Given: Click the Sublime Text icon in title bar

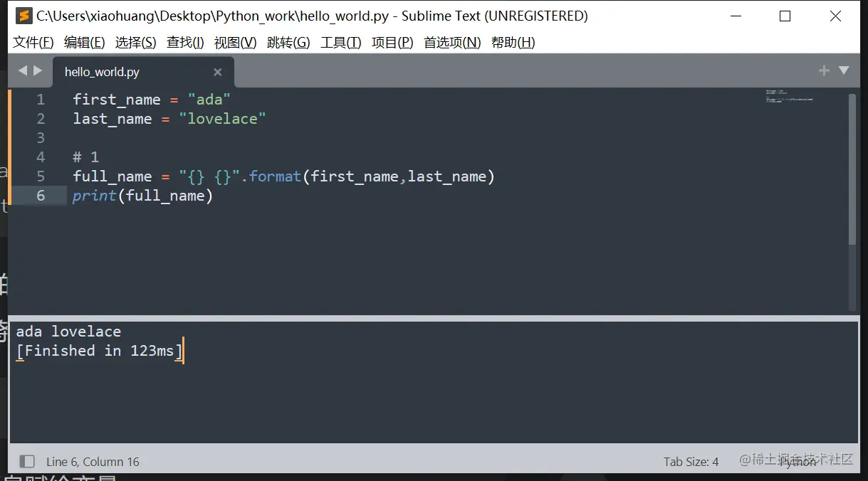Looking at the screenshot, I should point(23,16).
